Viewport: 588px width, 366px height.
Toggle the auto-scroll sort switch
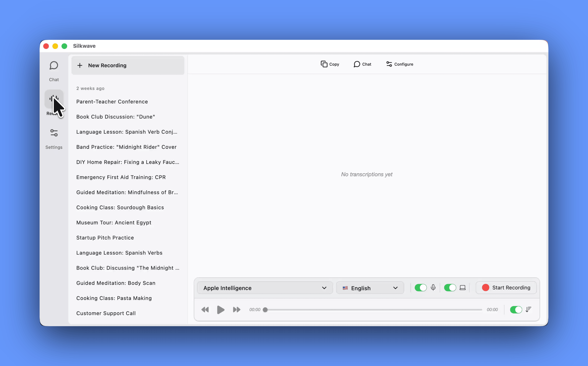tap(516, 310)
